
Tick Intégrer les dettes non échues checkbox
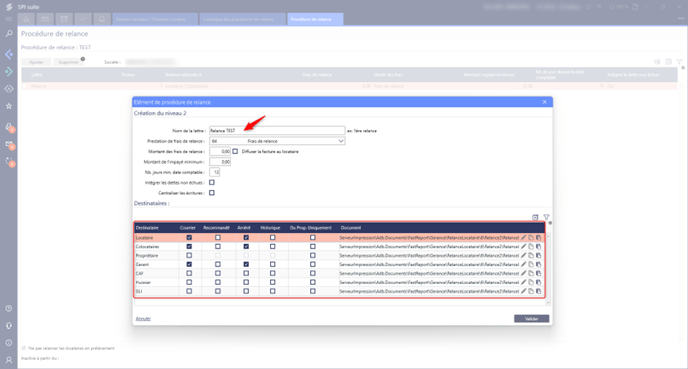tap(212, 183)
